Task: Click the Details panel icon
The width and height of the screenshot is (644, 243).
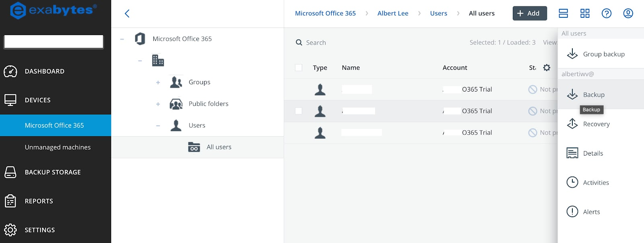Action: (572, 153)
